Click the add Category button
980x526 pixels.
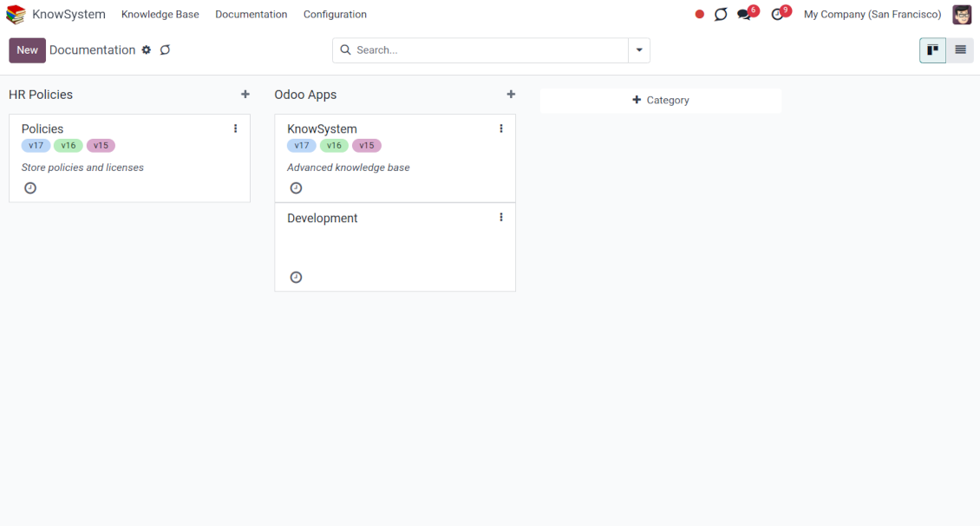coord(661,101)
